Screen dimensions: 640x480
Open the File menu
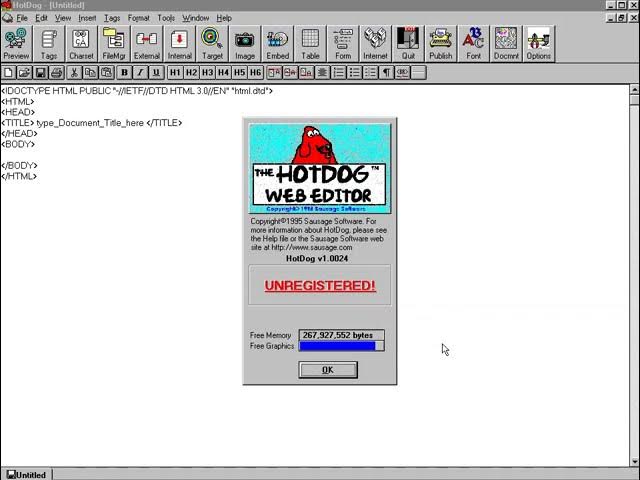(22, 18)
